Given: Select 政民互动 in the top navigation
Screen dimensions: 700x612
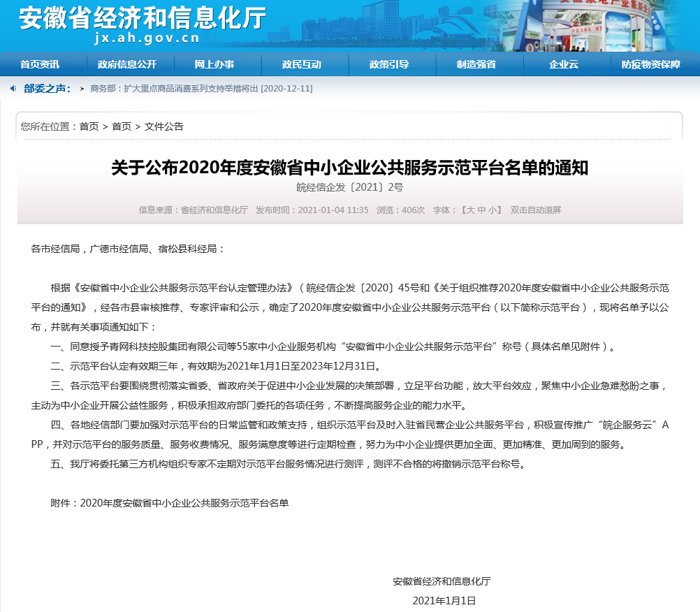Looking at the screenshot, I should [x=302, y=64].
